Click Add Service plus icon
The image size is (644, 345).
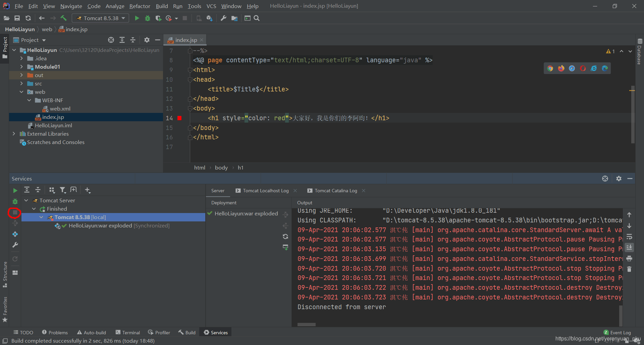88,190
